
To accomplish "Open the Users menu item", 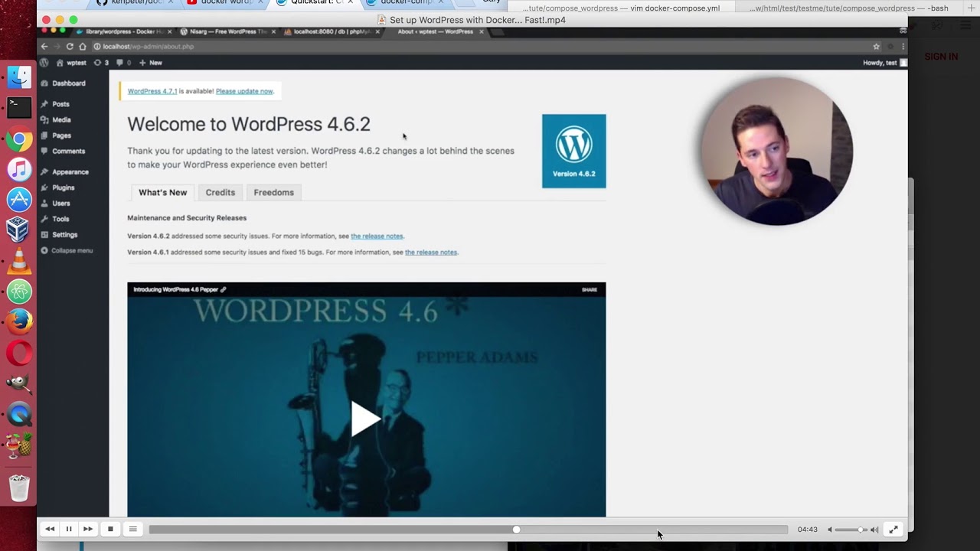I will [56, 204].
